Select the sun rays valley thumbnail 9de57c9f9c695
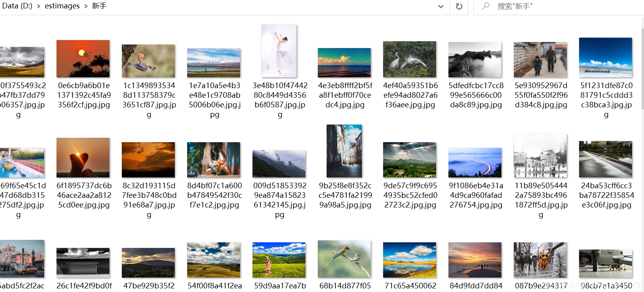Viewport: 644px width, 292px height. pos(410,160)
